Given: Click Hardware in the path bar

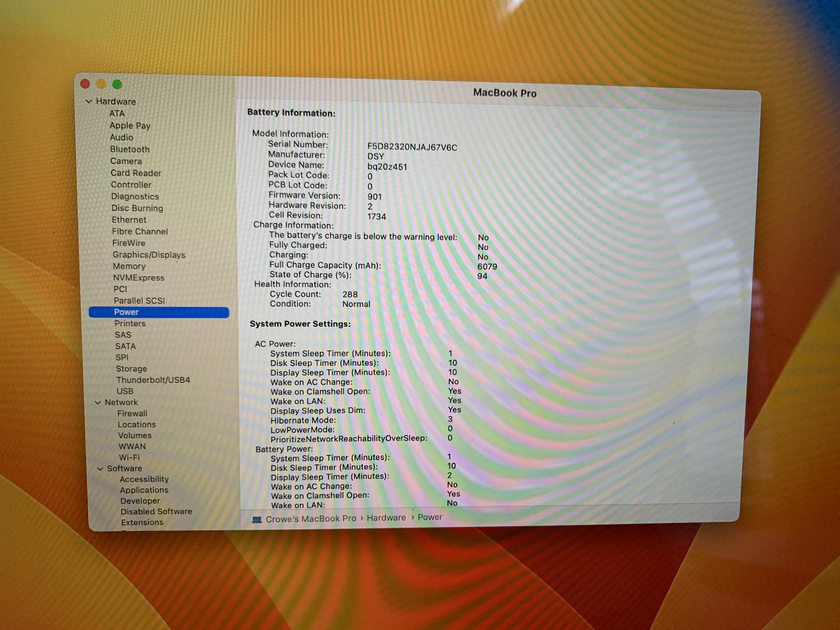Looking at the screenshot, I should point(386,518).
